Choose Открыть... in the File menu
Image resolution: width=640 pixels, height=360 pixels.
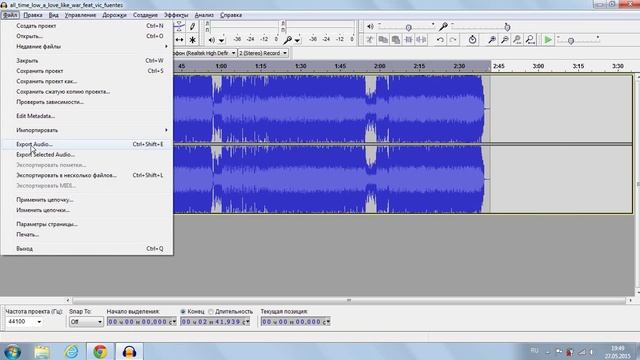pos(87,36)
